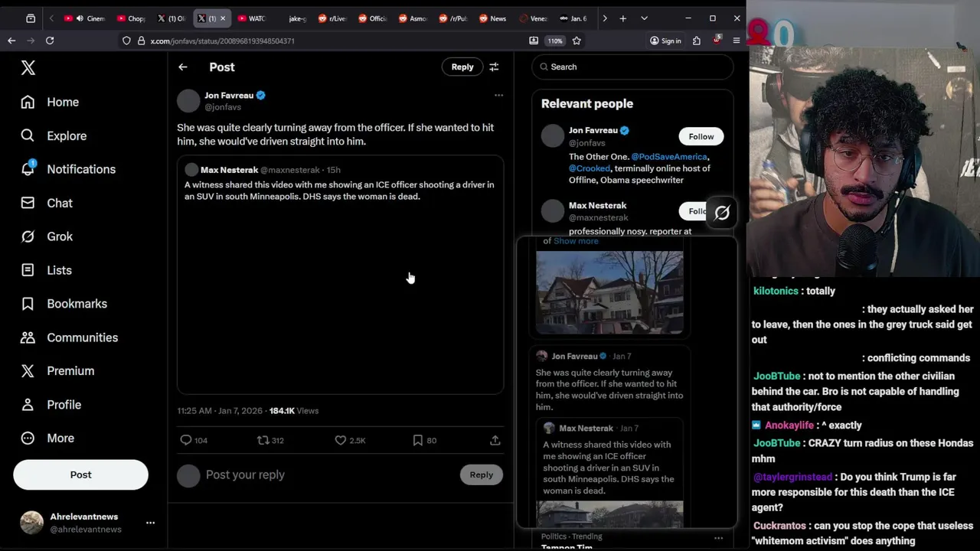The width and height of the screenshot is (980, 551).
Task: Open quoted Max Nesterak post
Action: (340, 275)
